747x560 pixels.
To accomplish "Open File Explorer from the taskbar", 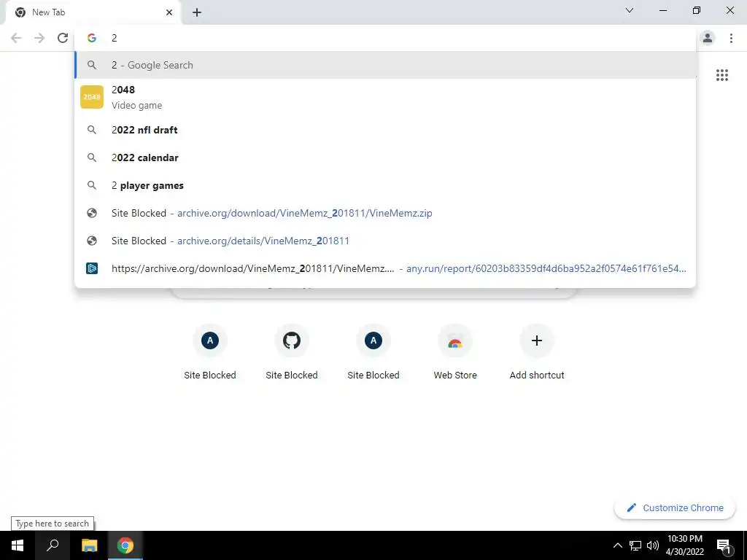I will [x=89, y=545].
